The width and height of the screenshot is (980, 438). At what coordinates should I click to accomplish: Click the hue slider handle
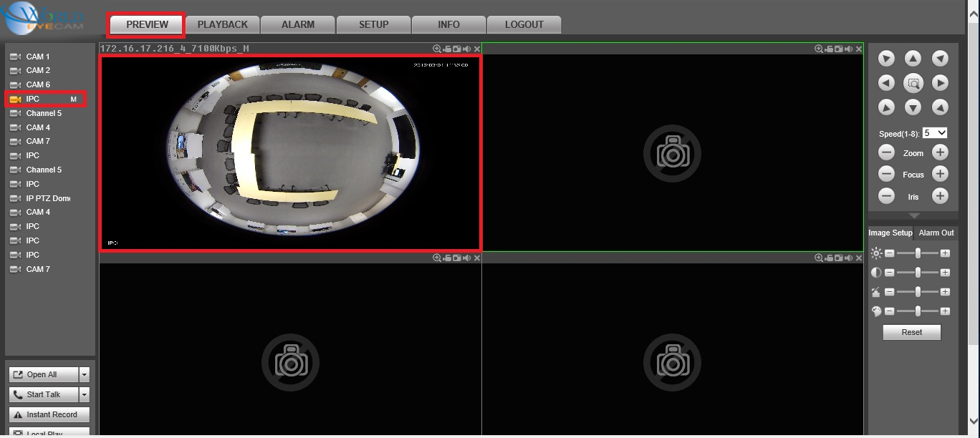point(918,311)
